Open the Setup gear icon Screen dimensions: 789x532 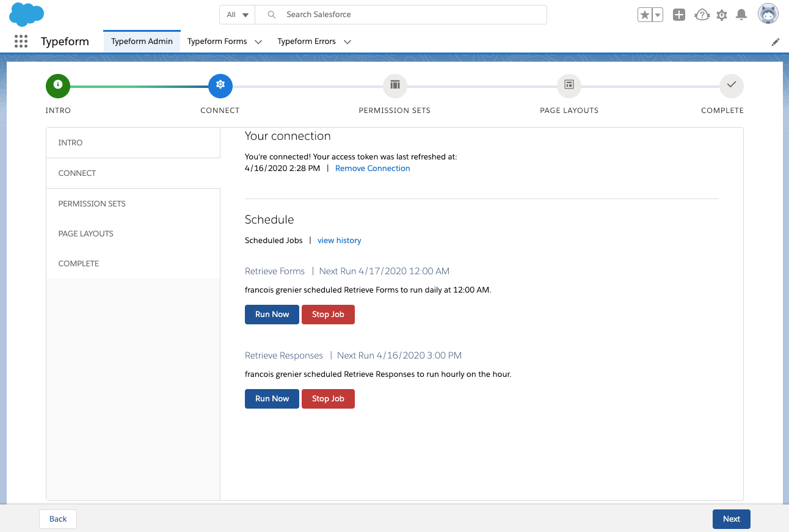pyautogui.click(x=722, y=15)
